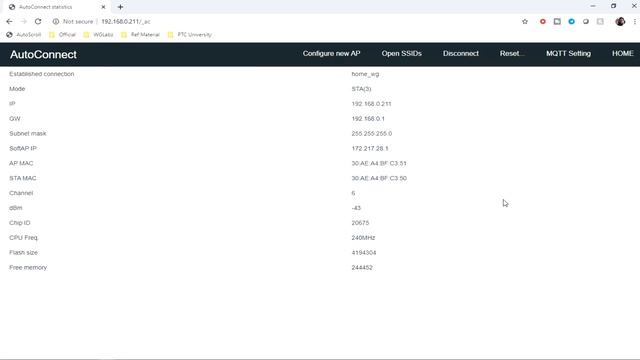Click the STA MAC address value
Screen dimensions: 640x360
[x=379, y=178]
